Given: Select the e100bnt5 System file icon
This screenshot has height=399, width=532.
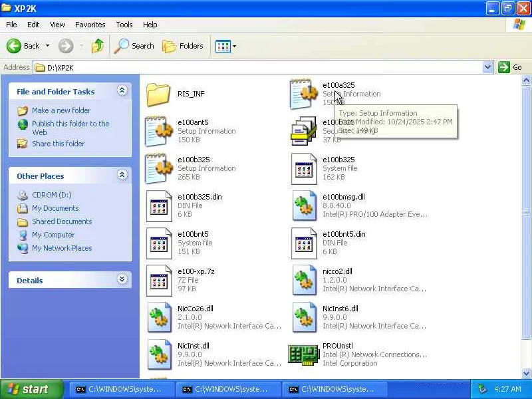Looking at the screenshot, I should tap(159, 243).
